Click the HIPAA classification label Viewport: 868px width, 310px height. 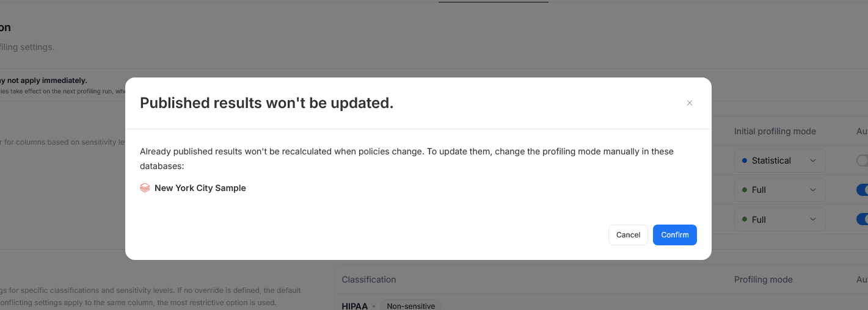point(354,306)
